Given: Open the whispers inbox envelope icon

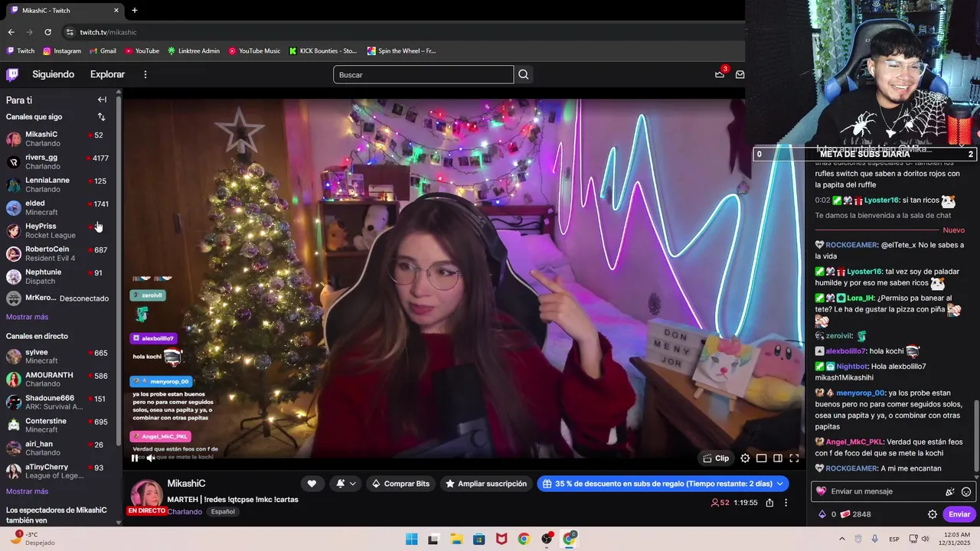Looking at the screenshot, I should click(x=740, y=74).
